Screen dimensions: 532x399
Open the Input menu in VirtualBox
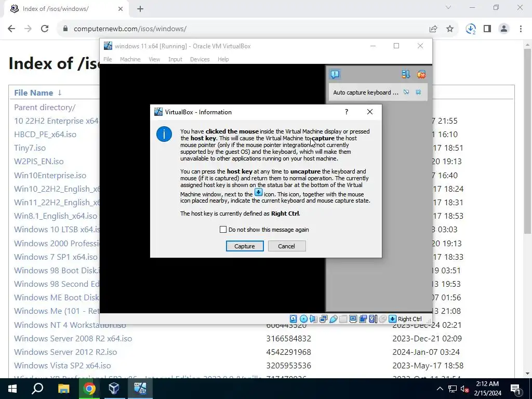coord(175,59)
